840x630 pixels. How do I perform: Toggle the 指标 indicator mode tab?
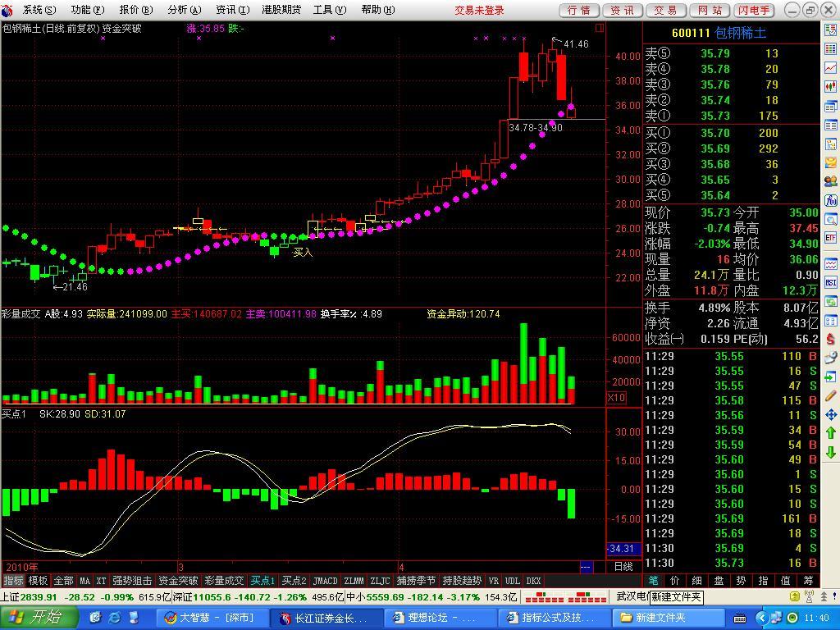click(13, 581)
